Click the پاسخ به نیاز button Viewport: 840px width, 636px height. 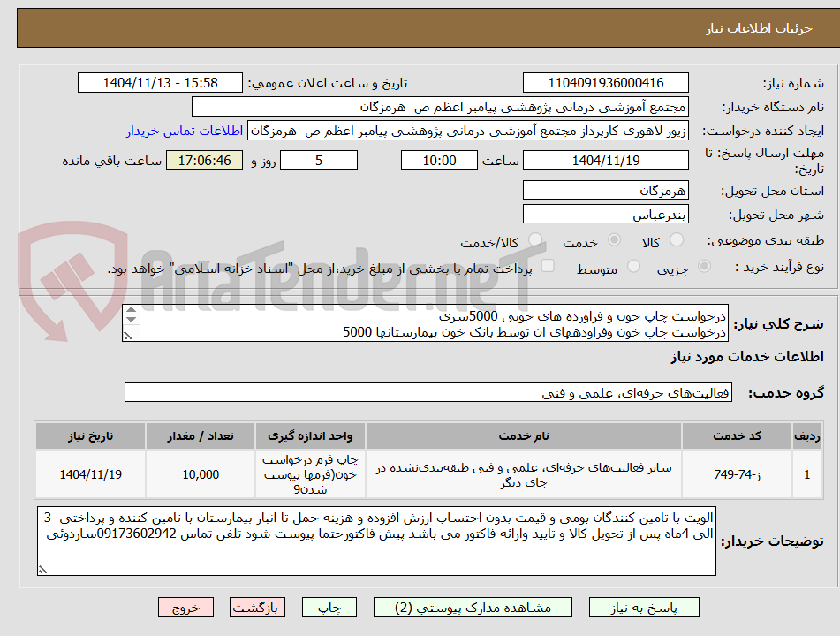point(644,608)
